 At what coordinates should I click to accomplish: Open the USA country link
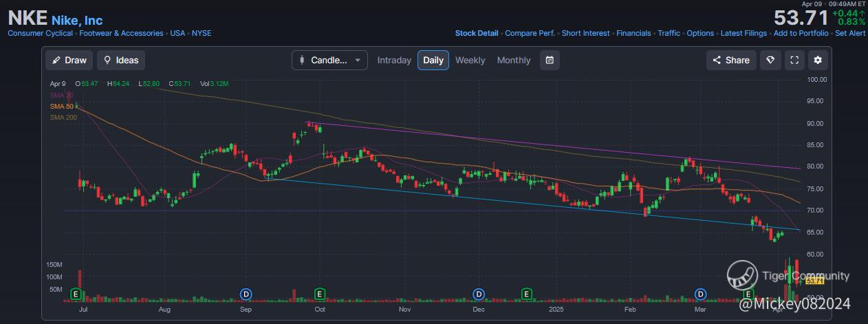click(178, 33)
